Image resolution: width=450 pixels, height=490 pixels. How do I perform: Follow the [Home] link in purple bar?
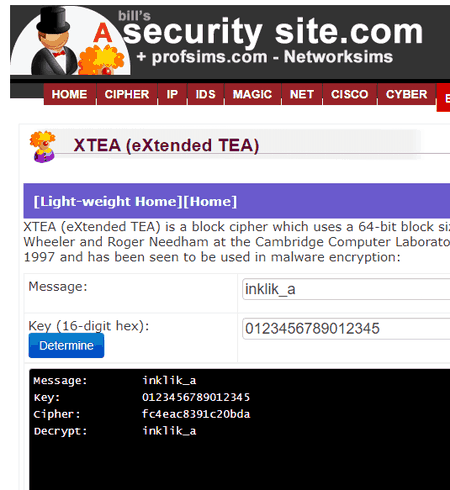click(210, 201)
